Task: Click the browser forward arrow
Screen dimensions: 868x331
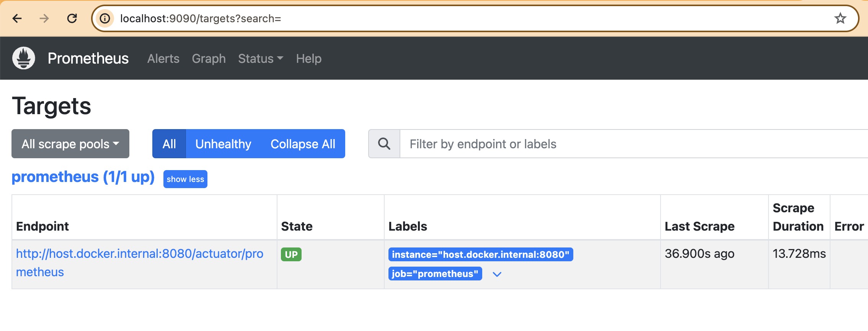Action: point(44,18)
